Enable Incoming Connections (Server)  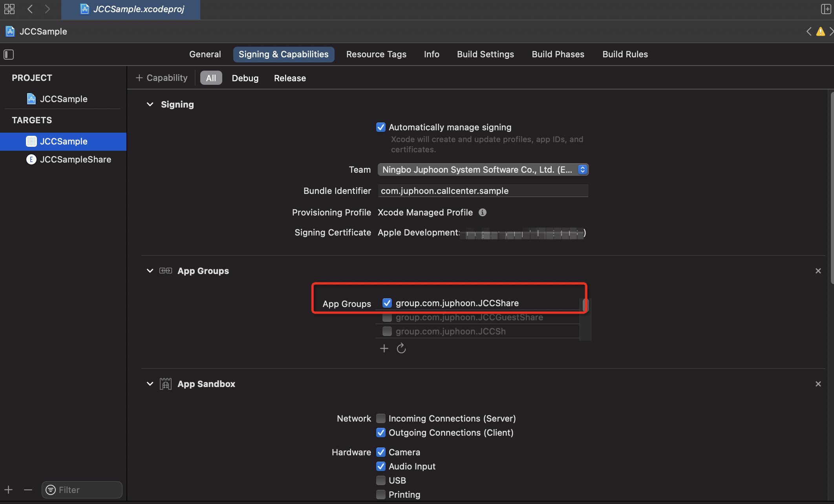380,418
